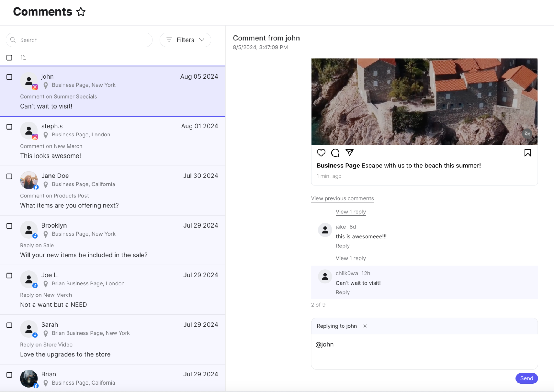Screen dimensions: 554x392
Task: Click location pin in Jane Doe's row
Action: pos(46,184)
